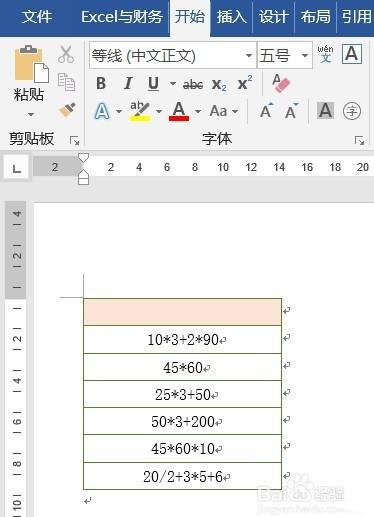Click the shaded empty first table cell

(x=182, y=312)
